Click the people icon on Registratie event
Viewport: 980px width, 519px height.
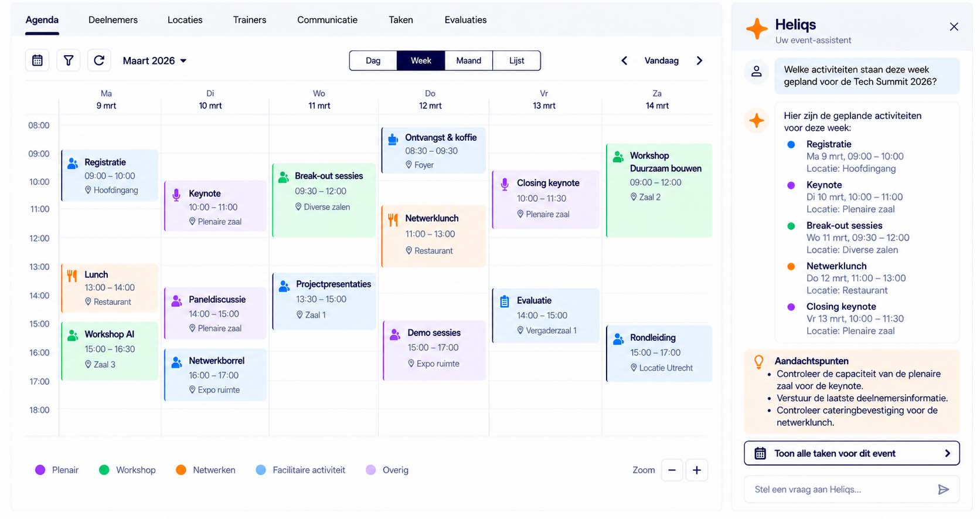click(73, 163)
